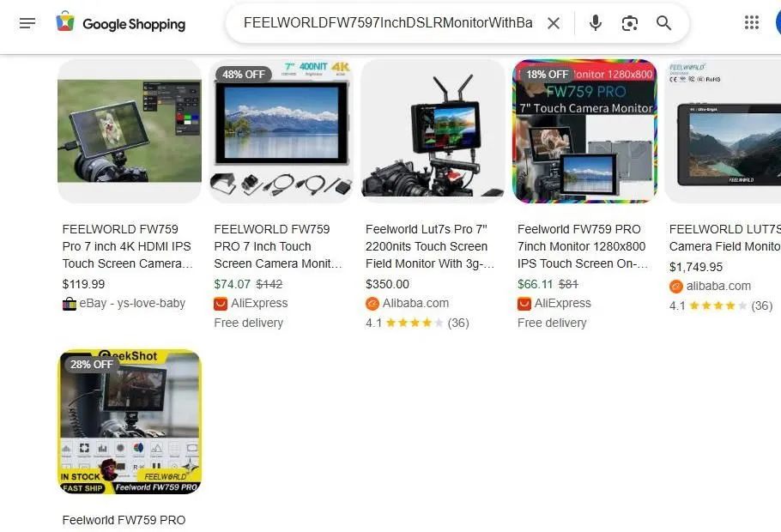Click the 48% OFF badge
The width and height of the screenshot is (781, 532).
(244, 74)
